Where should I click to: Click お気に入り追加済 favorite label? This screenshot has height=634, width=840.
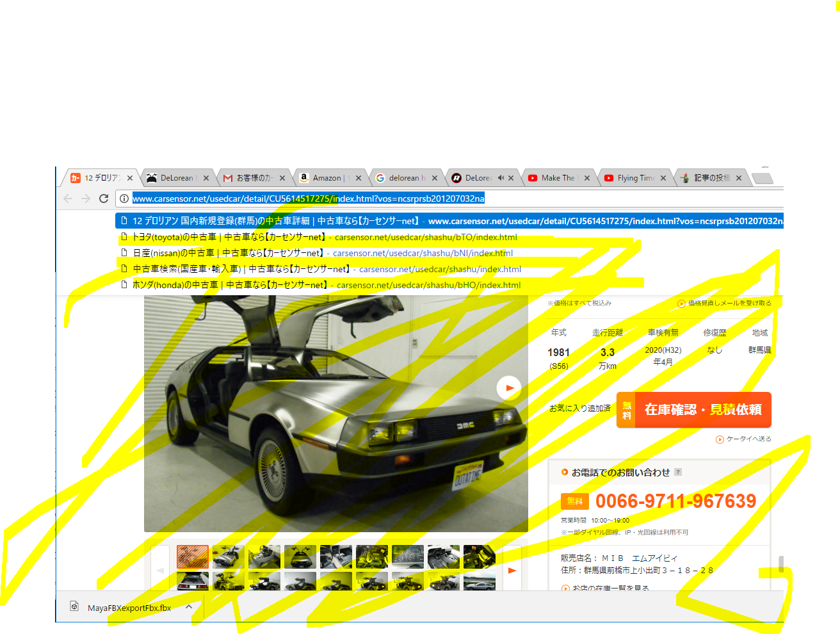click(580, 408)
